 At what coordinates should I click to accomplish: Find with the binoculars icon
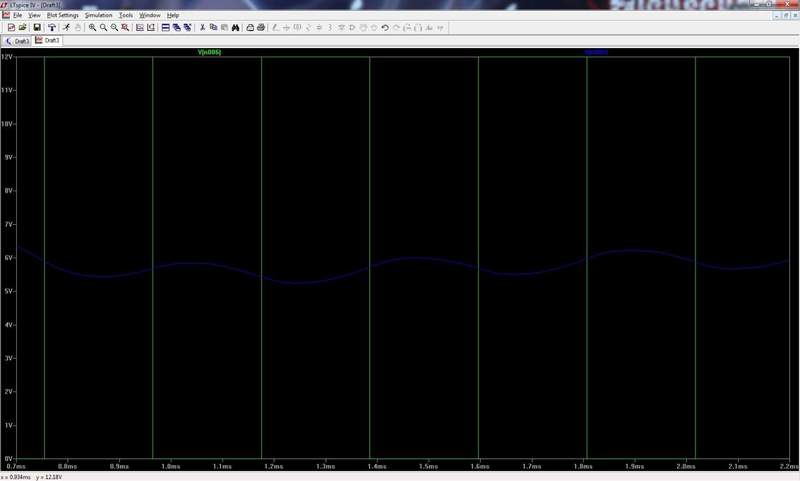[235, 28]
